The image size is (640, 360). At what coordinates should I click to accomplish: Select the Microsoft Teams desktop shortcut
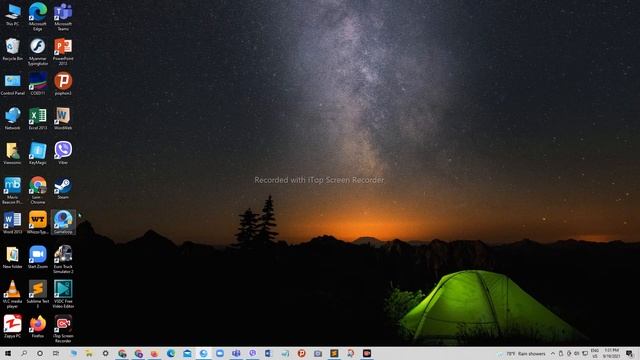63,16
